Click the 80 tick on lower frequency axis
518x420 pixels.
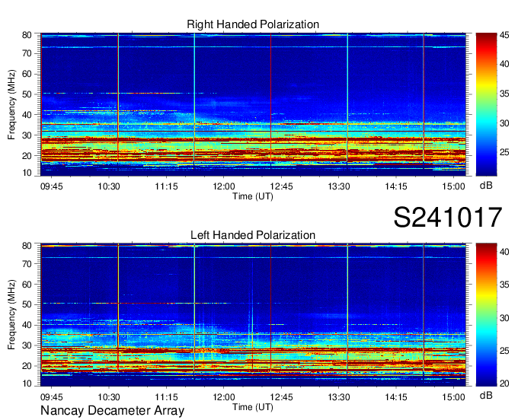pyautogui.click(x=27, y=246)
